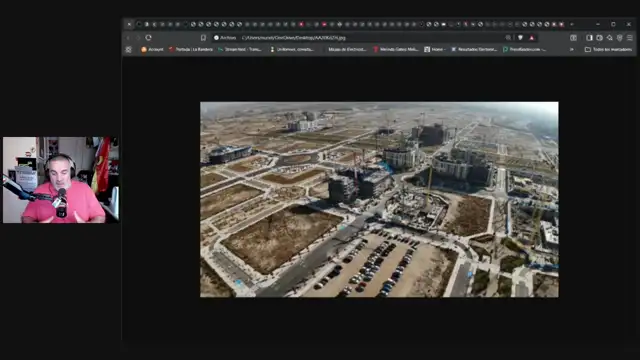Toggle the browser sidebar panel icon
Image resolution: width=640 pixels, height=360 pixels.
(589, 38)
